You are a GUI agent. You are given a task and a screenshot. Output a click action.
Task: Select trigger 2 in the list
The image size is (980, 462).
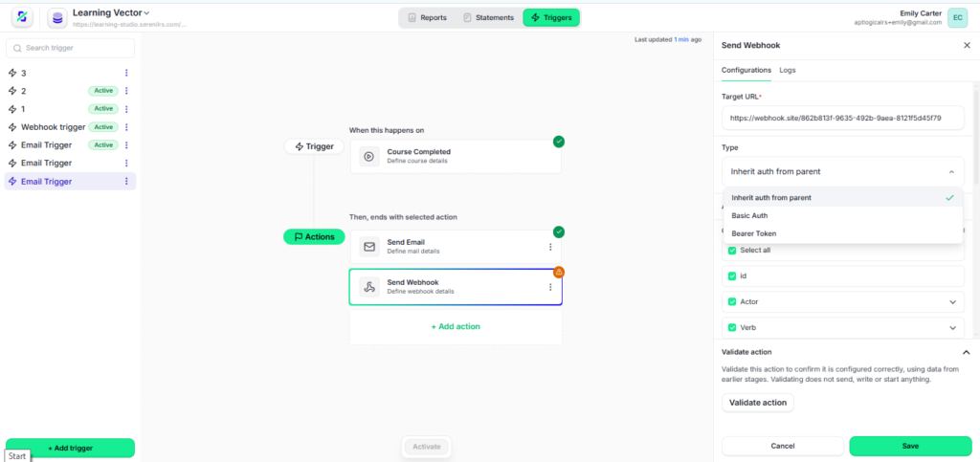coord(70,91)
